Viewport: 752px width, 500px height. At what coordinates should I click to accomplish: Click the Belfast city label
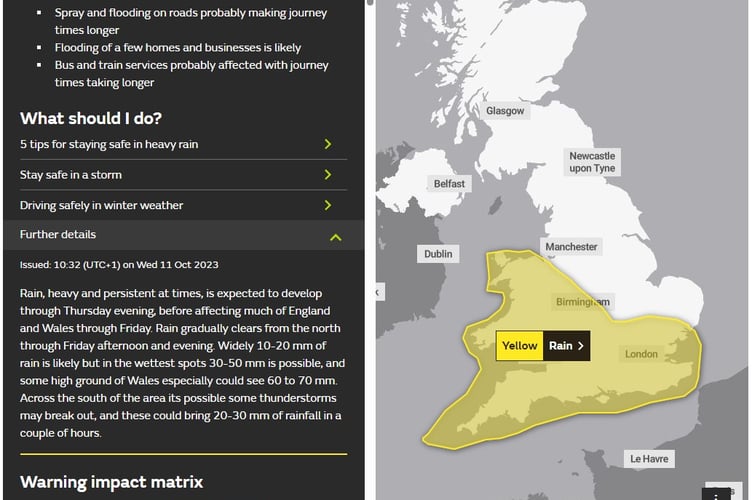pyautogui.click(x=449, y=184)
